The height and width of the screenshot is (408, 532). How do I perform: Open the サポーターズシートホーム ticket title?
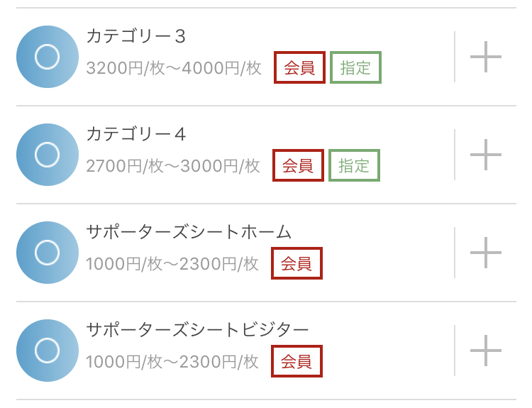[189, 232]
